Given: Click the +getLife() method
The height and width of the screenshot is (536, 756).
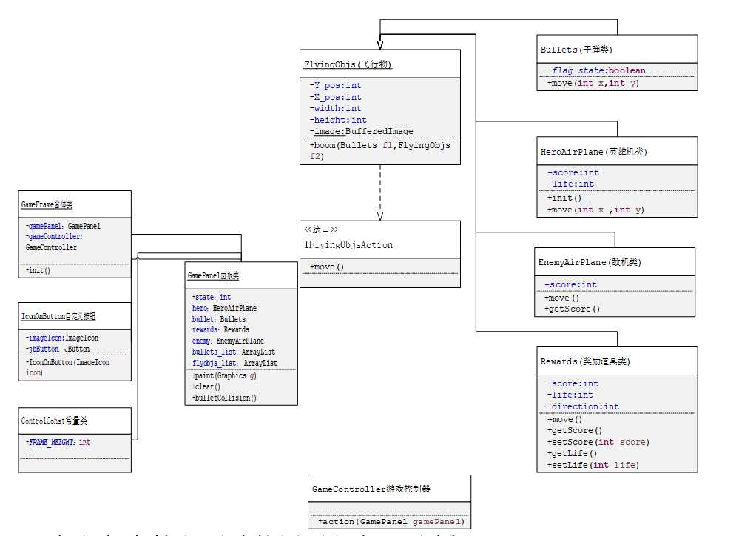Looking at the screenshot, I should coord(572,454).
